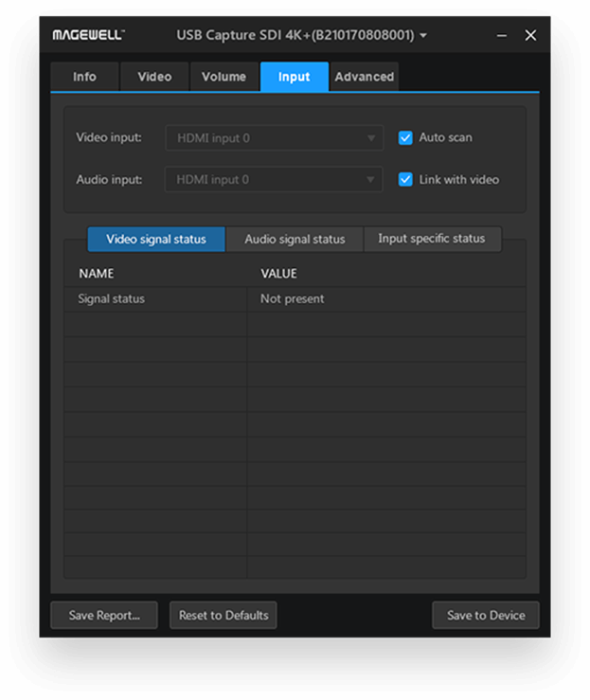Click the Not present value
Image resolution: width=590 pixels, height=700 pixels.
(x=293, y=298)
